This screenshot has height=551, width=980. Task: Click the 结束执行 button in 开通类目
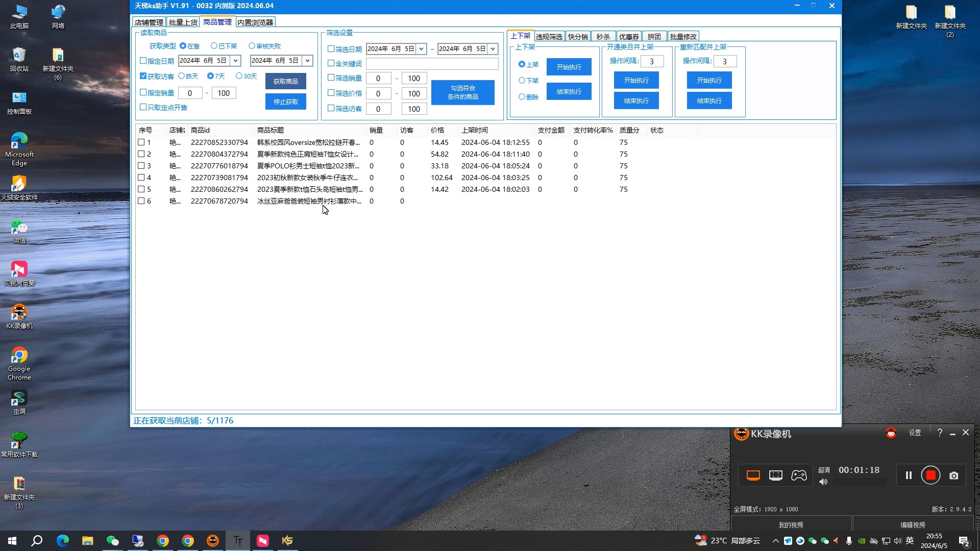click(636, 100)
